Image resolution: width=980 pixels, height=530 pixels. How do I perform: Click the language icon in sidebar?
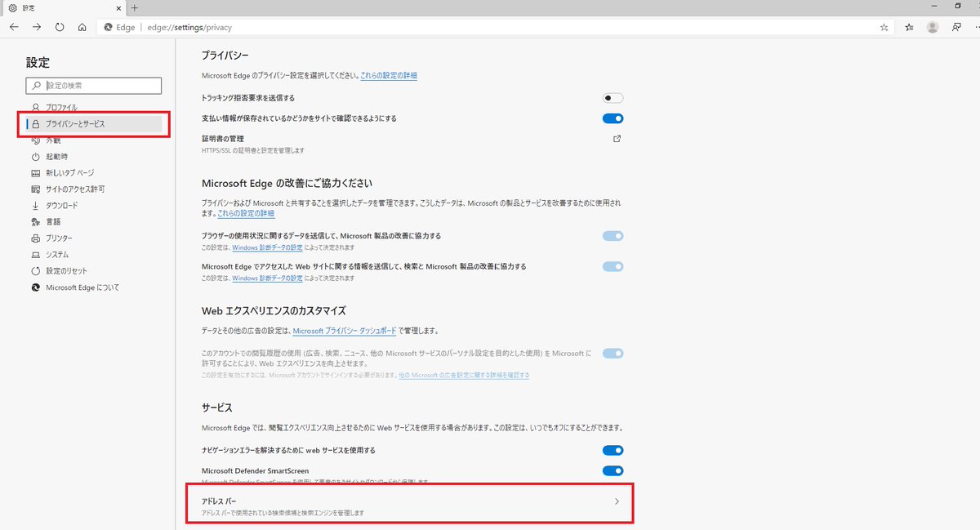(35, 221)
